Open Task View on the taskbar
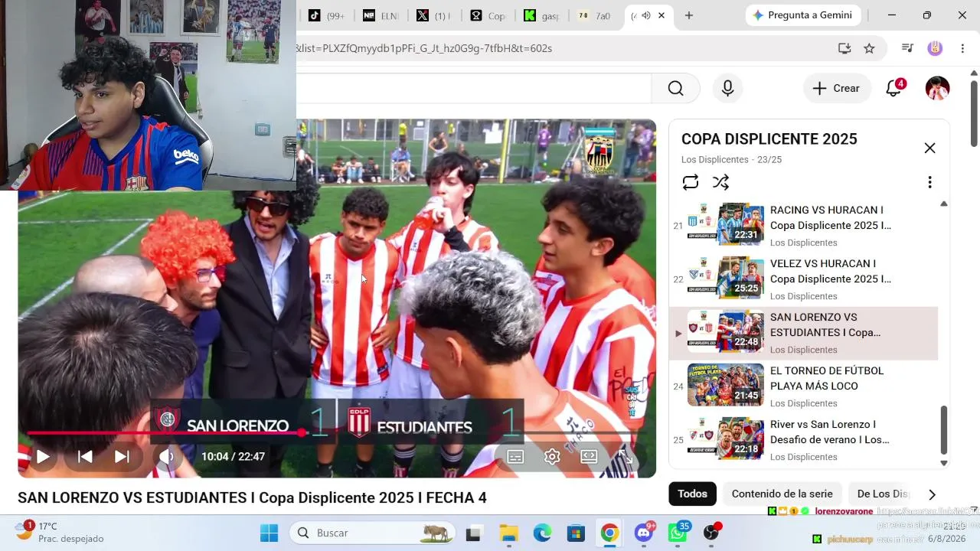 473,533
